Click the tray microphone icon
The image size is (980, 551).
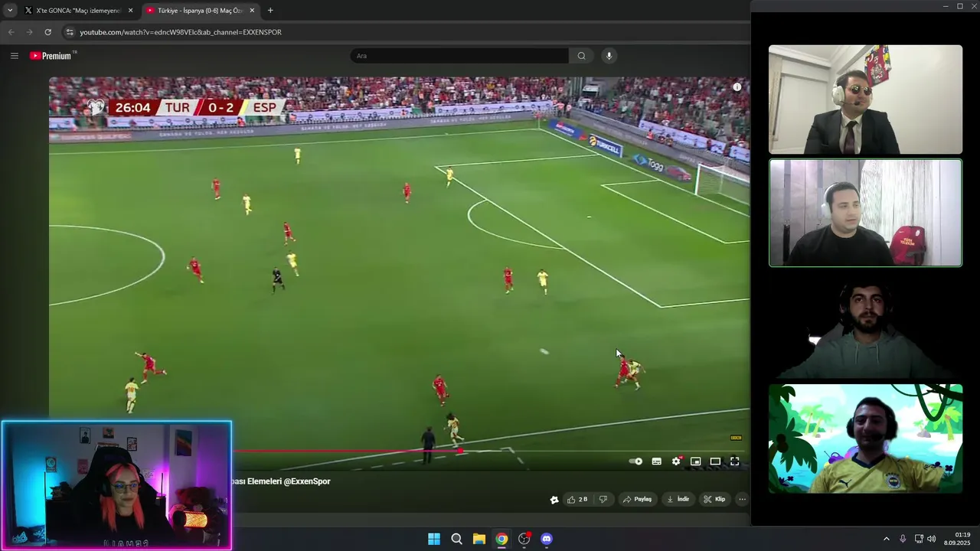pos(903,539)
